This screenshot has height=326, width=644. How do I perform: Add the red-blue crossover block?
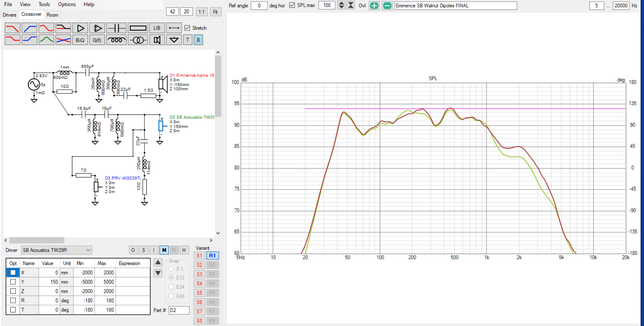pyautogui.click(x=63, y=40)
